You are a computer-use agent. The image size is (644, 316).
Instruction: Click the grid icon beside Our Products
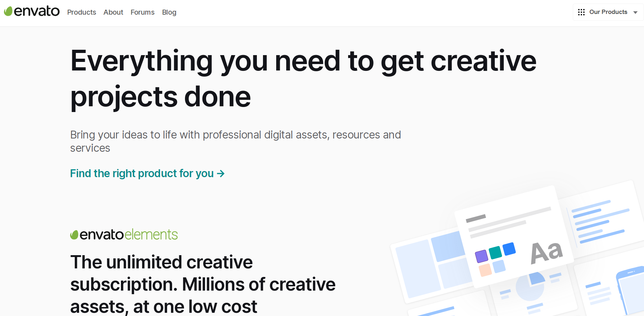[581, 12]
